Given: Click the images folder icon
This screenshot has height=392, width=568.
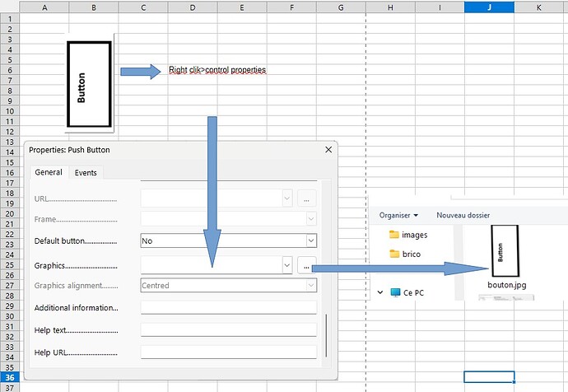Looking at the screenshot, I should point(394,235).
